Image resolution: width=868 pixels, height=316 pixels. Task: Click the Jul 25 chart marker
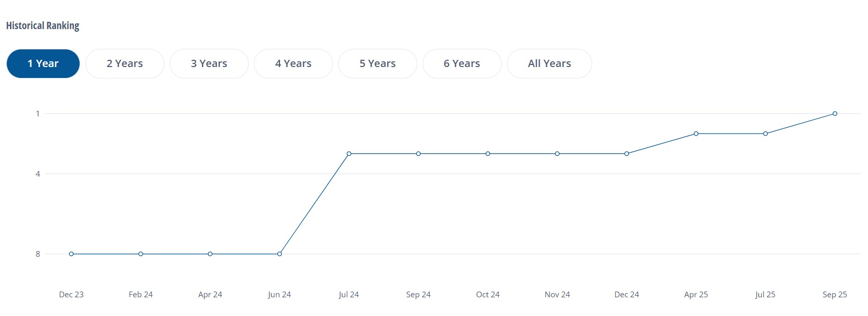pyautogui.click(x=765, y=134)
